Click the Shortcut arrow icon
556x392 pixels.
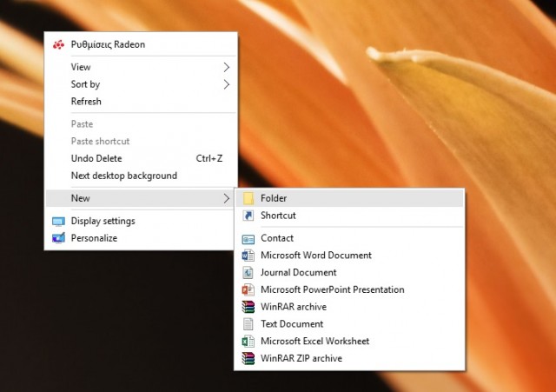click(x=248, y=216)
